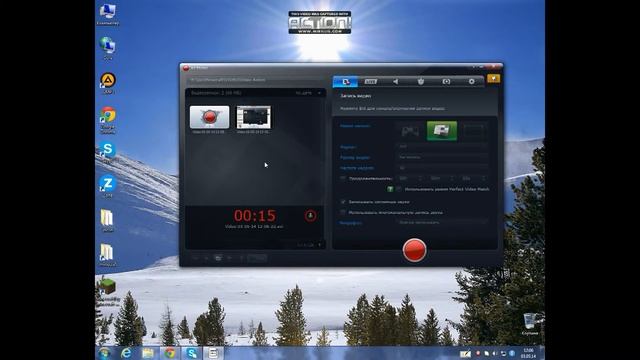Screen dimensions: 640x360
Task: Select the recording thumbnail with red record symbol
Action: click(x=209, y=117)
